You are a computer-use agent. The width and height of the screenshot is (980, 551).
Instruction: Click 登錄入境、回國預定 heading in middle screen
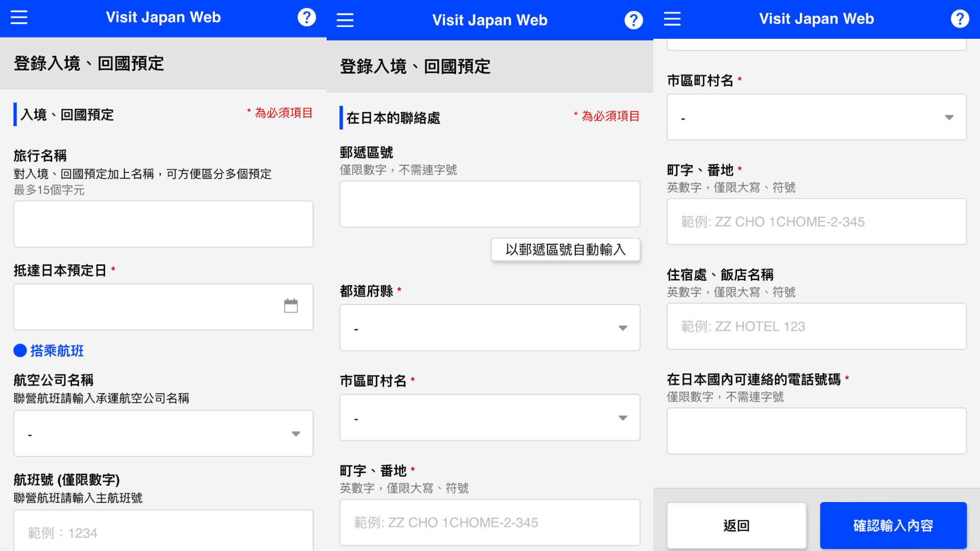[415, 66]
